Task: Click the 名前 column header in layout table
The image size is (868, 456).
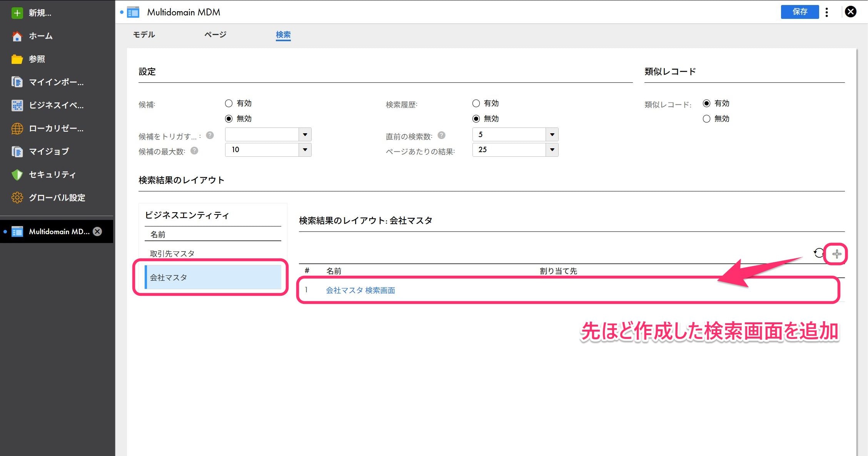Action: (x=334, y=271)
